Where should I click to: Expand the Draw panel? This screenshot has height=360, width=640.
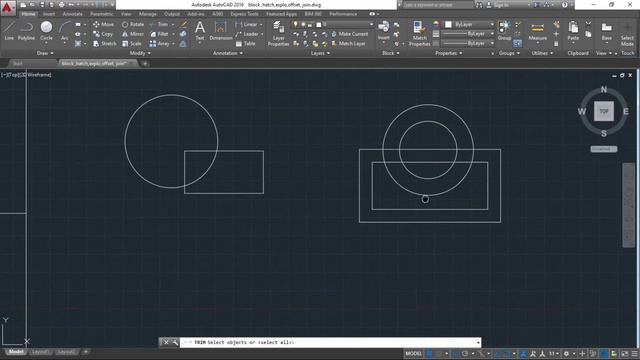pyautogui.click(x=45, y=53)
